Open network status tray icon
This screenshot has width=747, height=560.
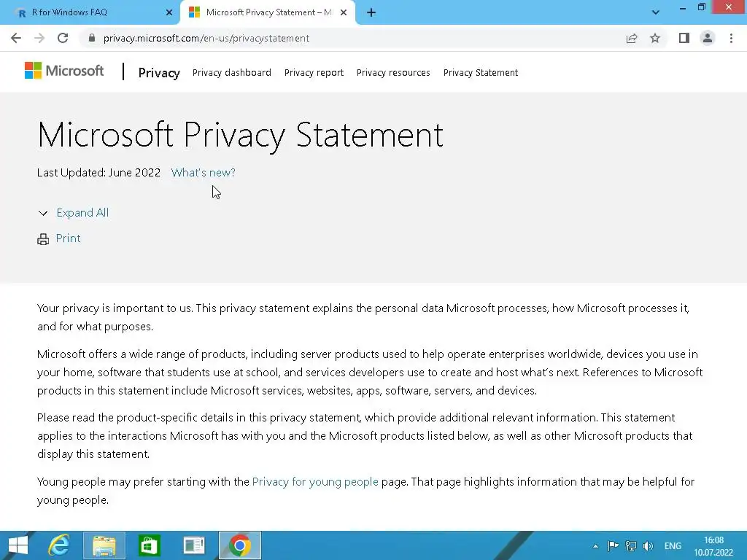tap(631, 545)
